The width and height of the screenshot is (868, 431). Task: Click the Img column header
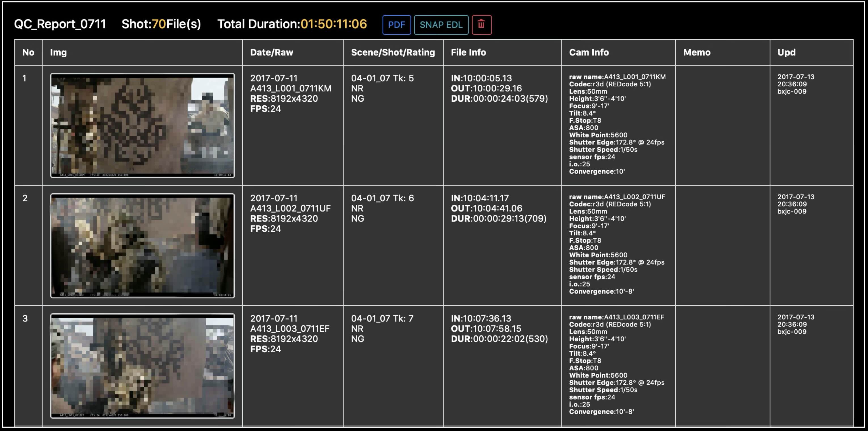58,52
